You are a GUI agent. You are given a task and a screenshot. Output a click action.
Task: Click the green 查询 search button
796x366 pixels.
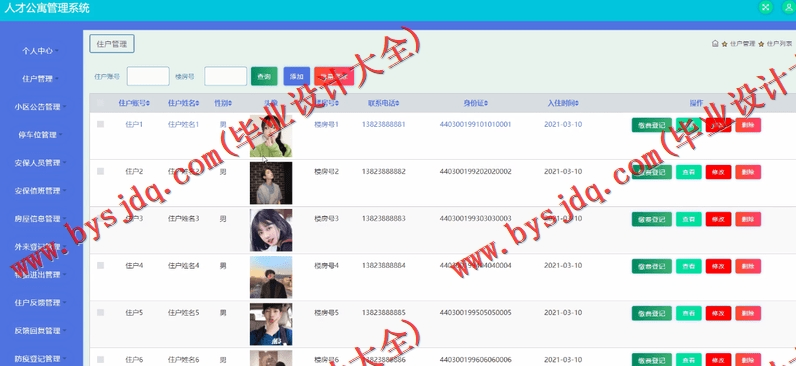tap(264, 76)
